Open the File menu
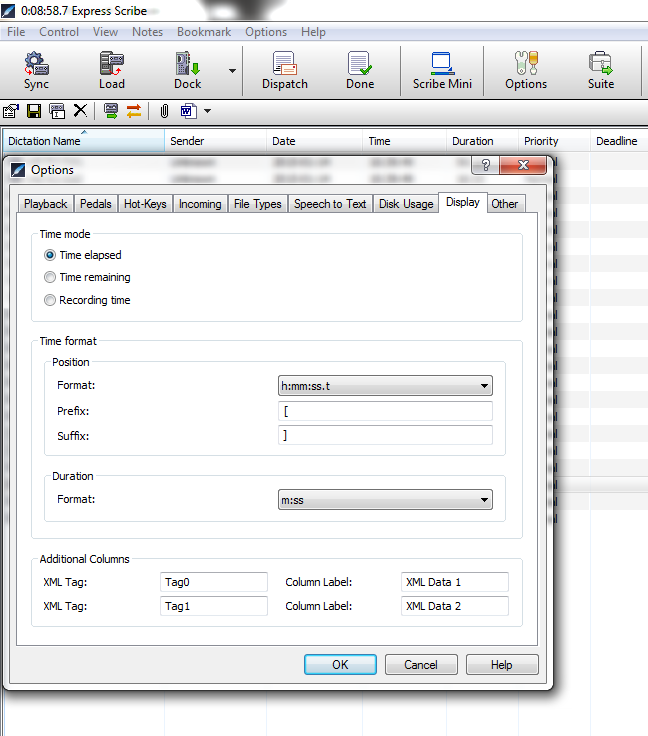 (16, 32)
